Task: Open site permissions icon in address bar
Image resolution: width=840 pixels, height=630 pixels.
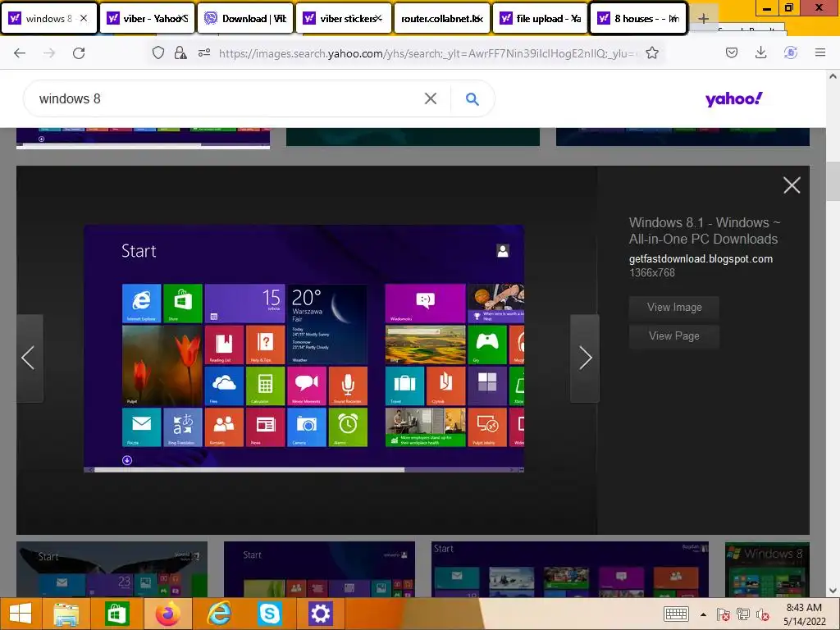Action: (x=204, y=52)
